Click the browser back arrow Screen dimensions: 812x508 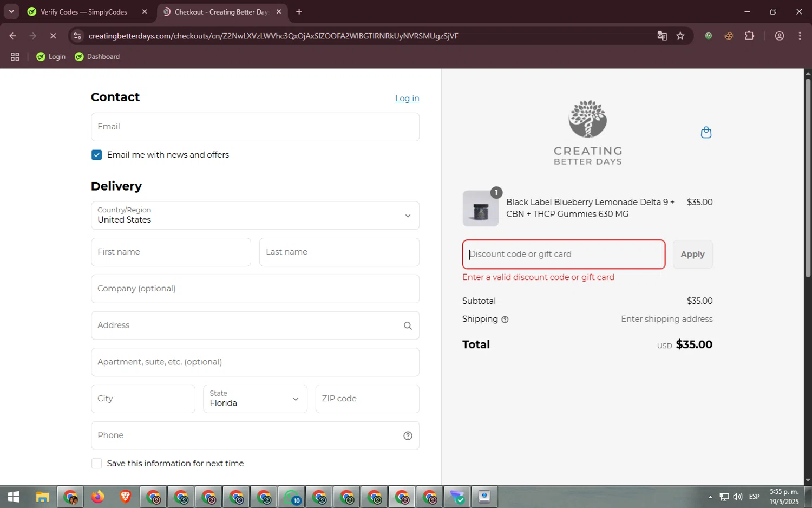click(12, 36)
